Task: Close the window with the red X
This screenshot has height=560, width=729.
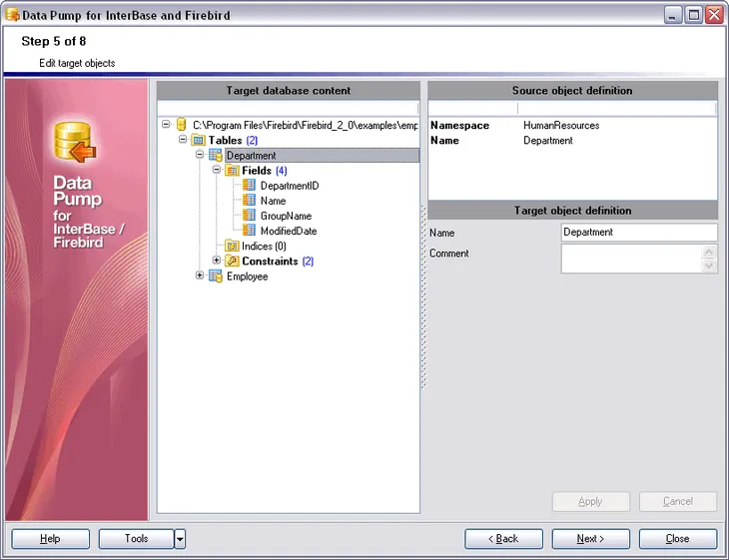Action: [x=714, y=15]
